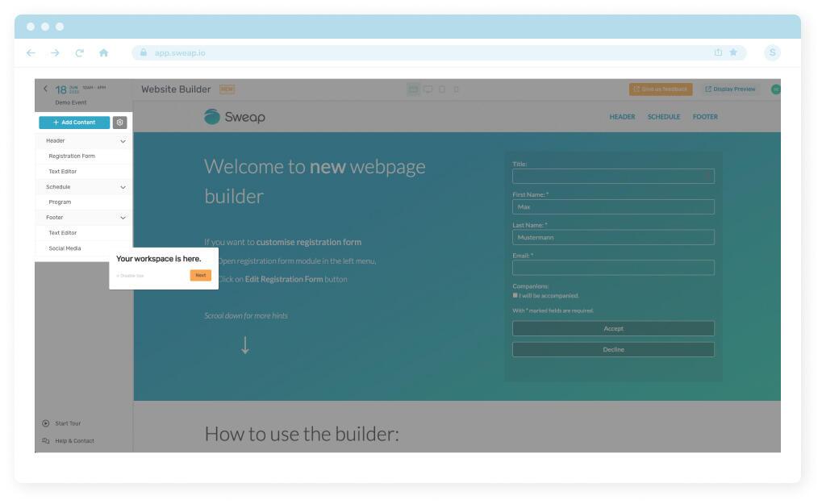Bookmark page with the star icon
The image size is (822, 504).
(x=733, y=52)
